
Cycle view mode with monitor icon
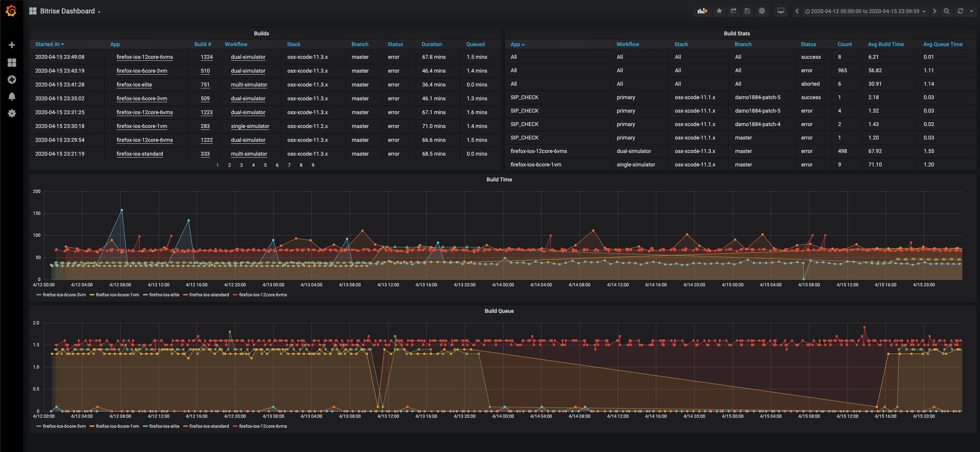[781, 11]
